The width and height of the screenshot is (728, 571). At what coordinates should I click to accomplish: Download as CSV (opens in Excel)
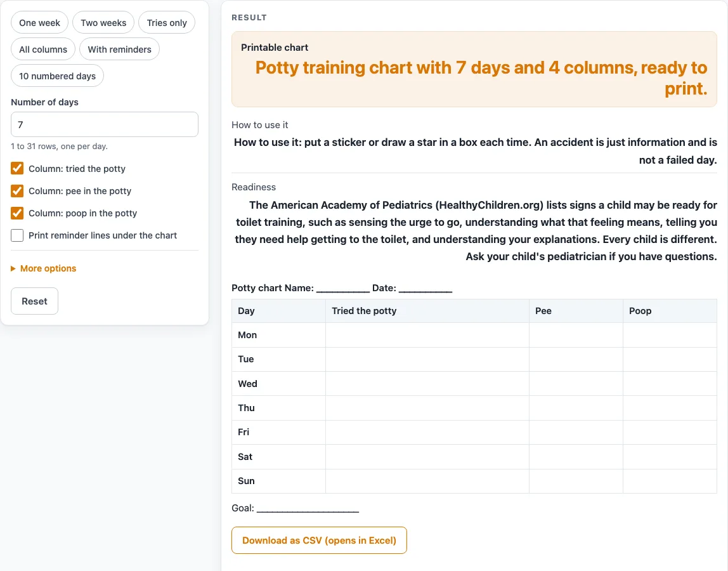(319, 541)
